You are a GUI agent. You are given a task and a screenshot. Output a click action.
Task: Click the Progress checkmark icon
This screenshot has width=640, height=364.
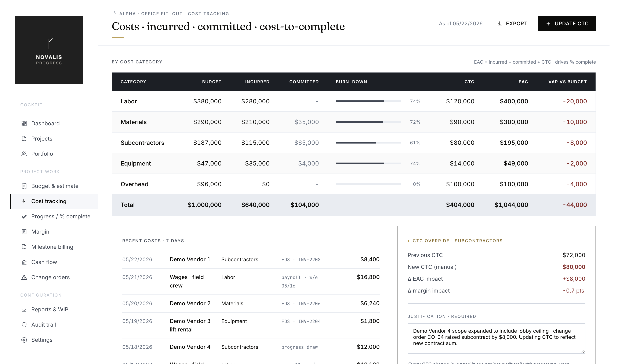point(24,216)
